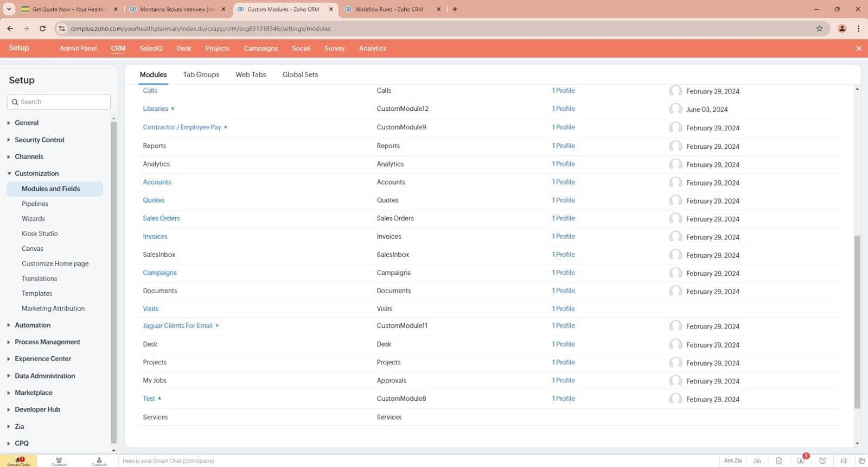Switch to the Web Tabs tab

click(x=251, y=74)
